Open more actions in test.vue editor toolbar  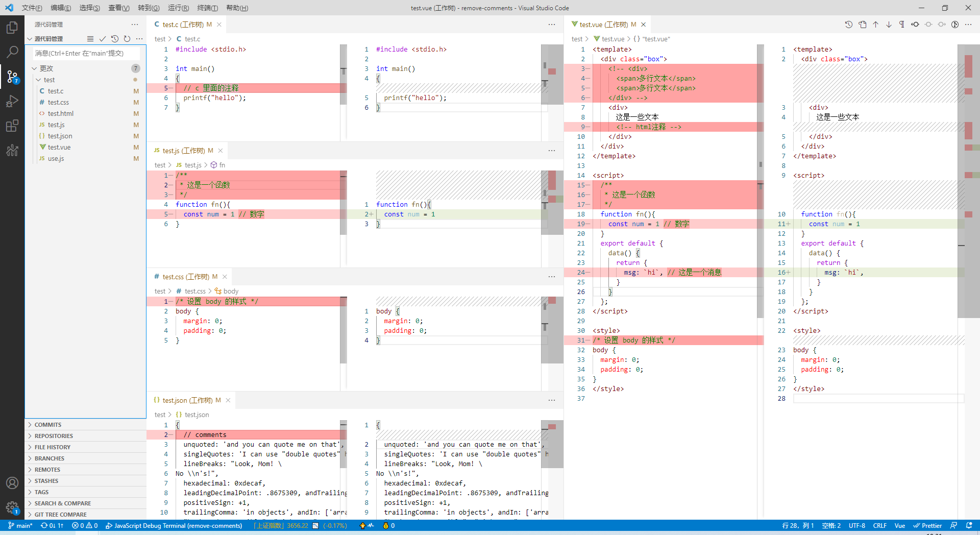[968, 25]
